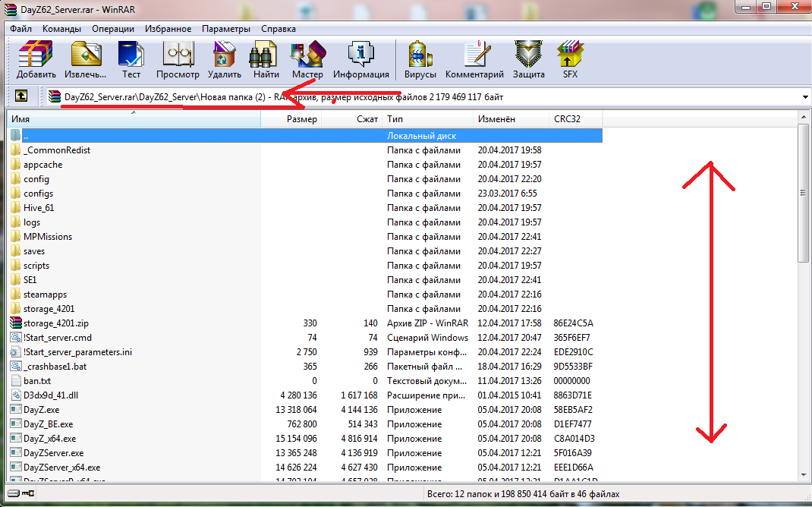Click the vertical scrollbar thumb

804,193
